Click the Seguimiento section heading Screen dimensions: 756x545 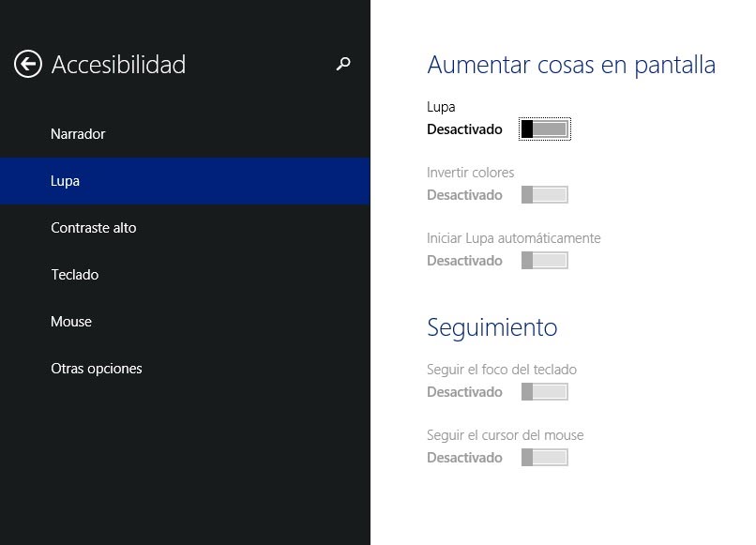click(x=492, y=327)
